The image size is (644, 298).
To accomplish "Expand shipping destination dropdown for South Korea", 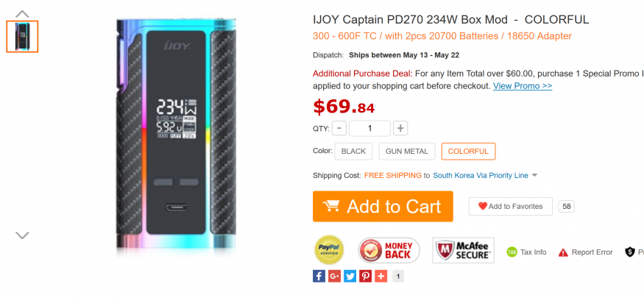I will click(535, 176).
